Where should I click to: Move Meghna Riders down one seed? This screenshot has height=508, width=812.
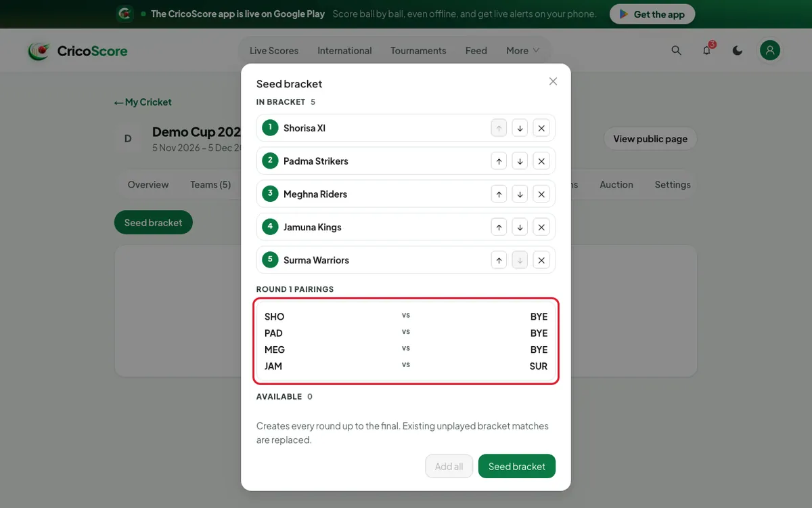tap(520, 194)
